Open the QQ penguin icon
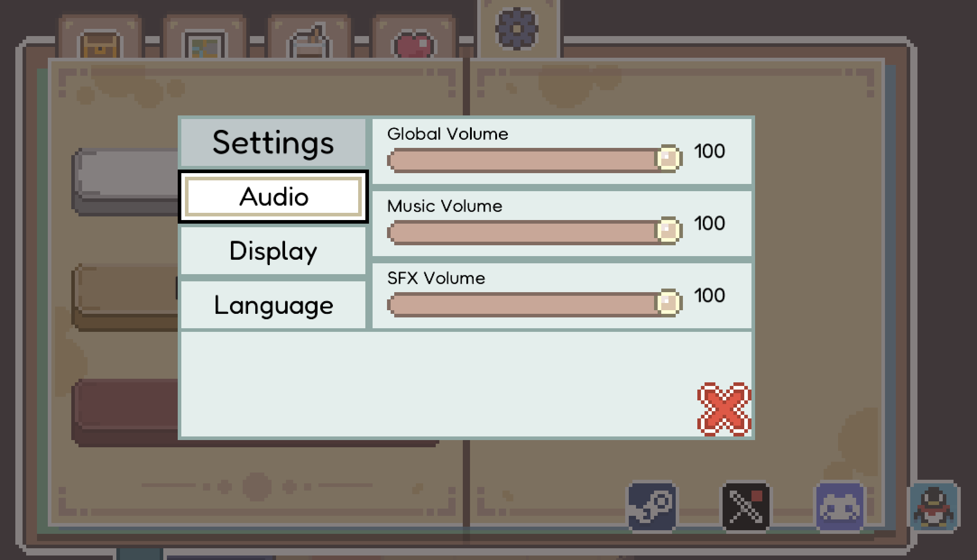The width and height of the screenshot is (977, 560). coord(933,507)
